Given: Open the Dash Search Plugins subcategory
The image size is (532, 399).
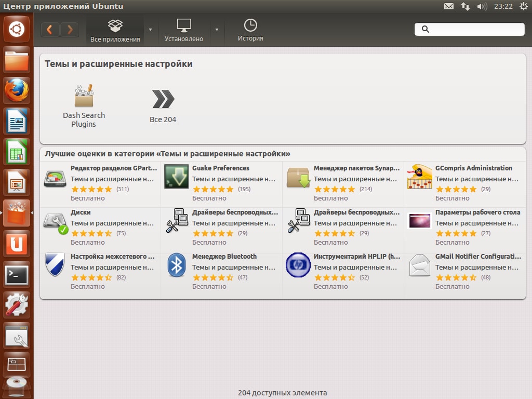Looking at the screenshot, I should [x=84, y=106].
